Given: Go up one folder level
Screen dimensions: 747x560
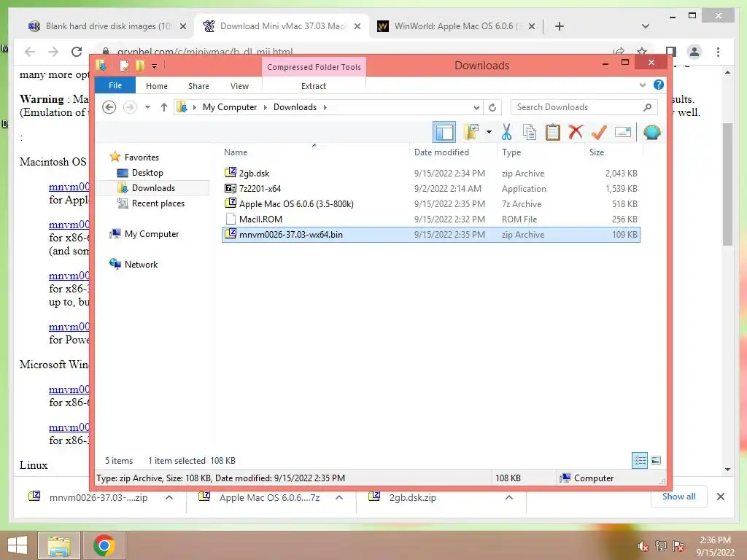Looking at the screenshot, I should (164, 107).
